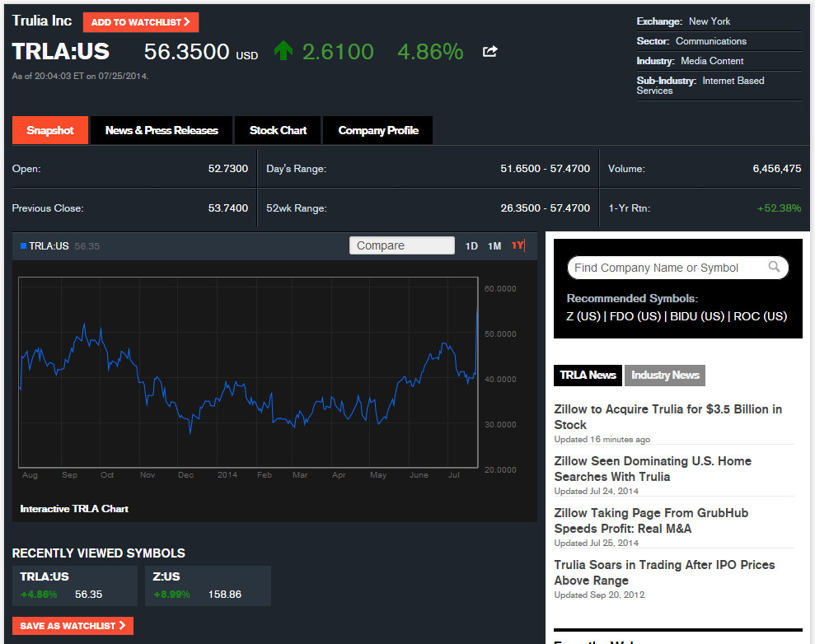Click the magnifier search icon in the symbol field
The image size is (815, 644).
[774, 267]
